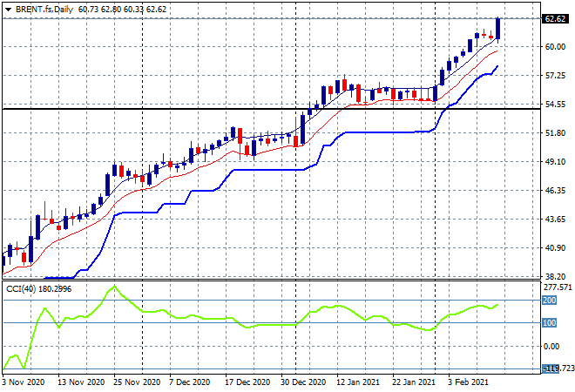Click the triangle arrow beside BRENT.fs title
Viewport: 575px width, 392px height.
pyautogui.click(x=9, y=10)
